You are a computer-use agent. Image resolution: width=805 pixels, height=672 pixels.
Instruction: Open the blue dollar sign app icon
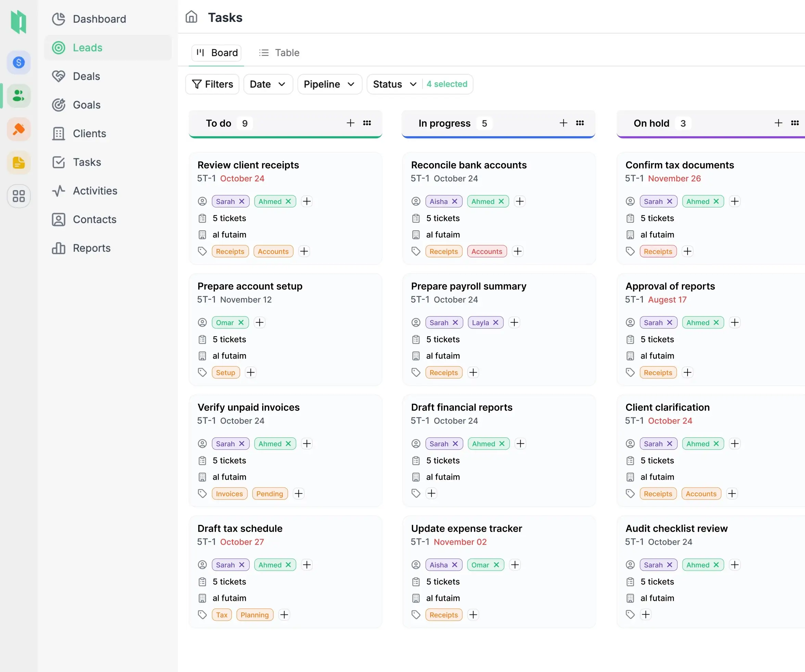pyautogui.click(x=18, y=63)
